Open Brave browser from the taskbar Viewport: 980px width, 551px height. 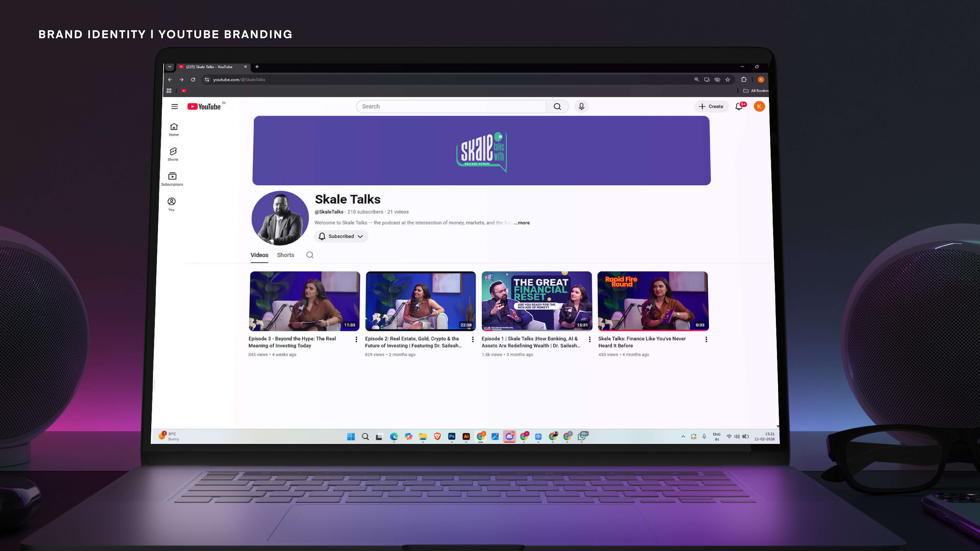click(x=437, y=437)
